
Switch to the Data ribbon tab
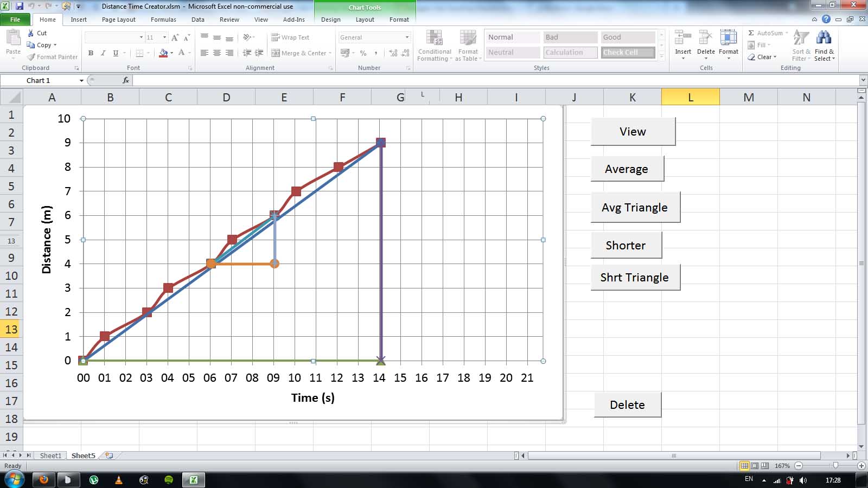pos(198,20)
